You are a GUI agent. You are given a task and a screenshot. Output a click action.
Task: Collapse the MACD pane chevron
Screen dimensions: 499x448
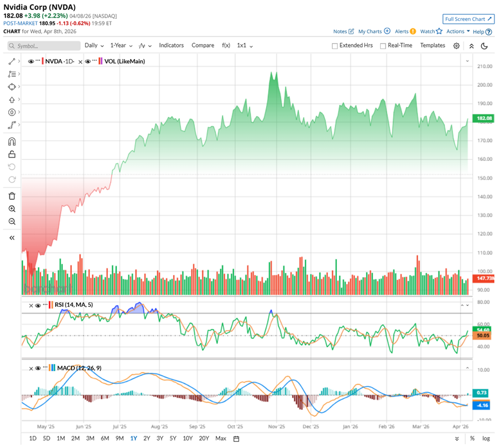[x=467, y=368]
